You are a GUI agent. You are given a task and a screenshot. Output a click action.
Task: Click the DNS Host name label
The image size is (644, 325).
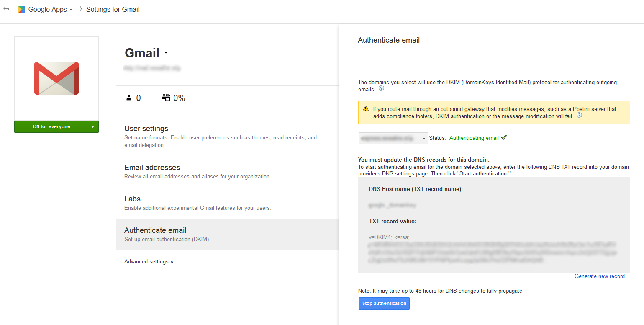(x=416, y=189)
